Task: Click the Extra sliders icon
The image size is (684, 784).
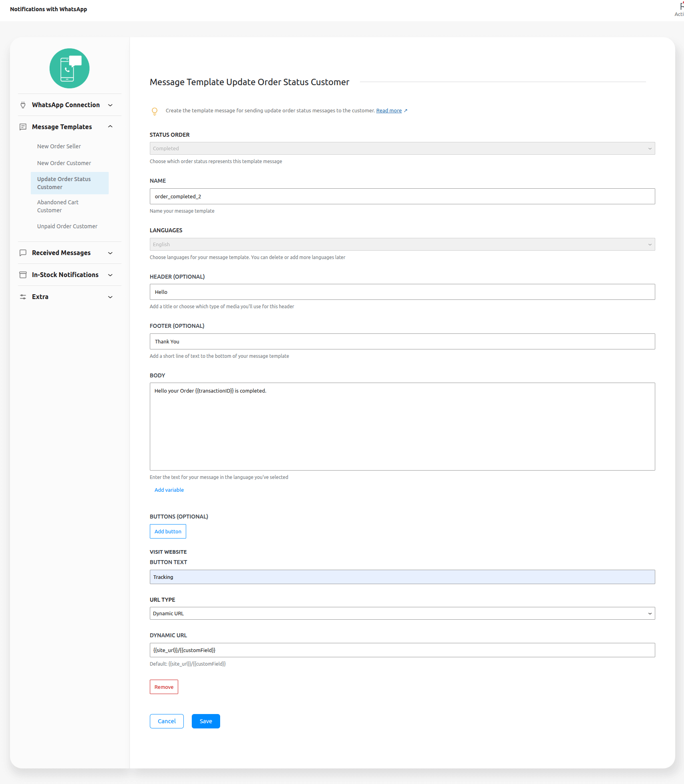Action: pos(23,297)
